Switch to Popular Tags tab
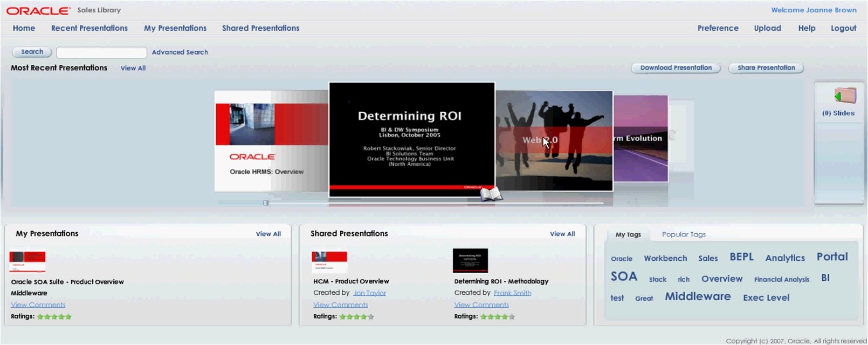The width and height of the screenshot is (868, 345). point(684,234)
